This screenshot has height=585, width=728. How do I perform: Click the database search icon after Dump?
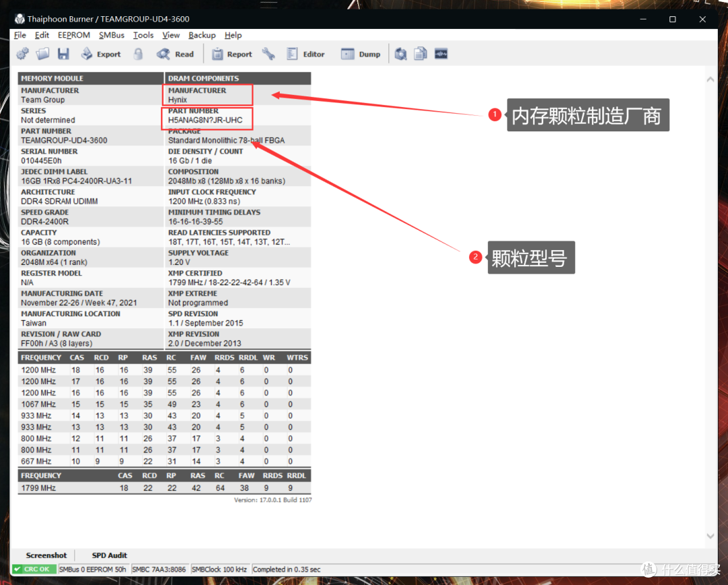click(x=400, y=54)
